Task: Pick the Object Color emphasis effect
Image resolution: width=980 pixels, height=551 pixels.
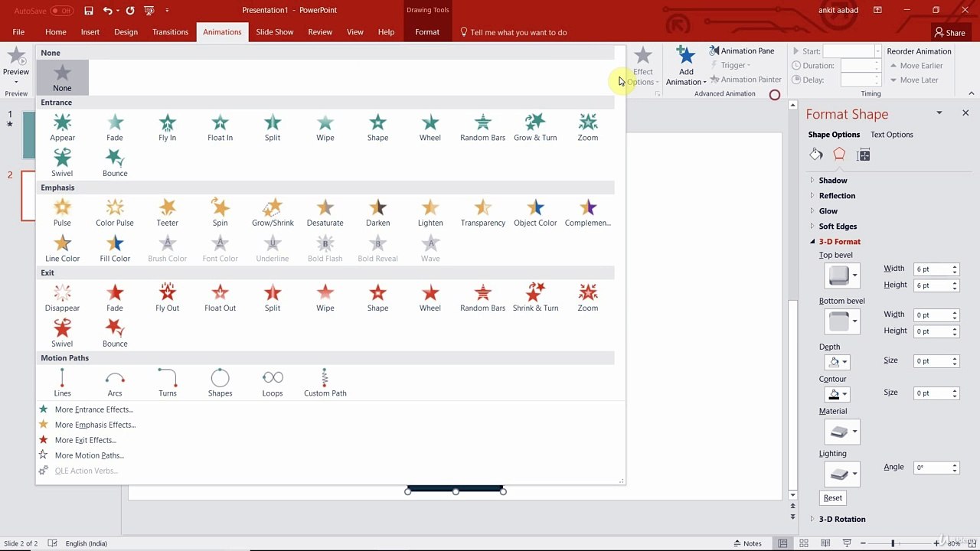Action: click(535, 212)
